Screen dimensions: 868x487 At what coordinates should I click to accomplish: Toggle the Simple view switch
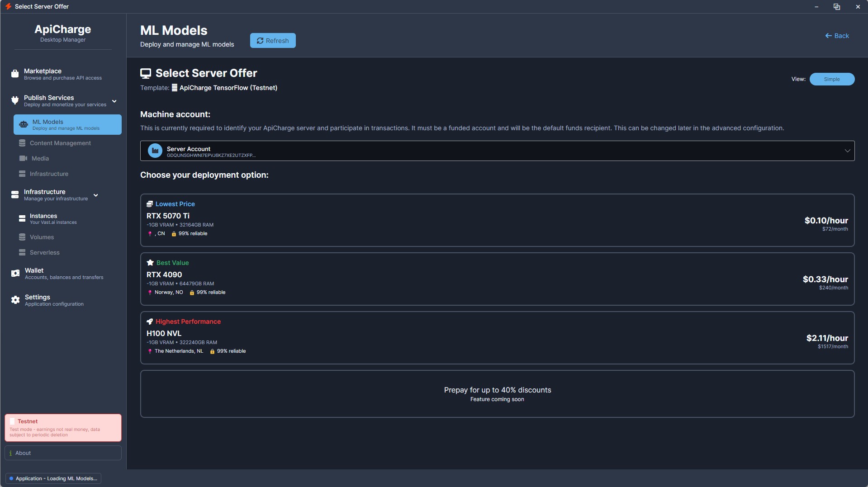pyautogui.click(x=831, y=79)
